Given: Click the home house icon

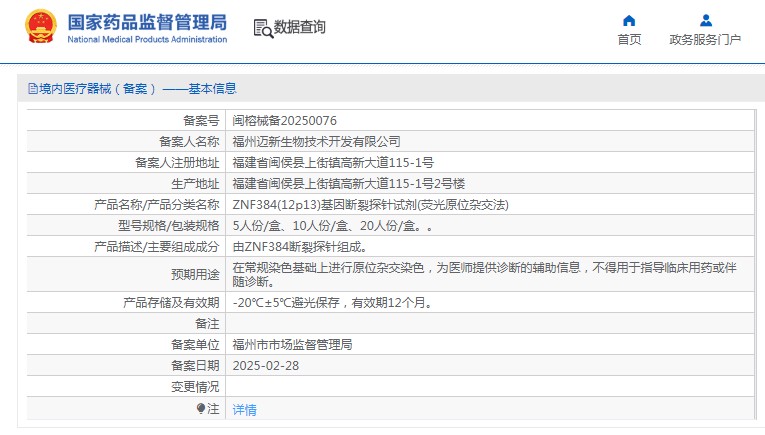Looking at the screenshot, I should [629, 20].
